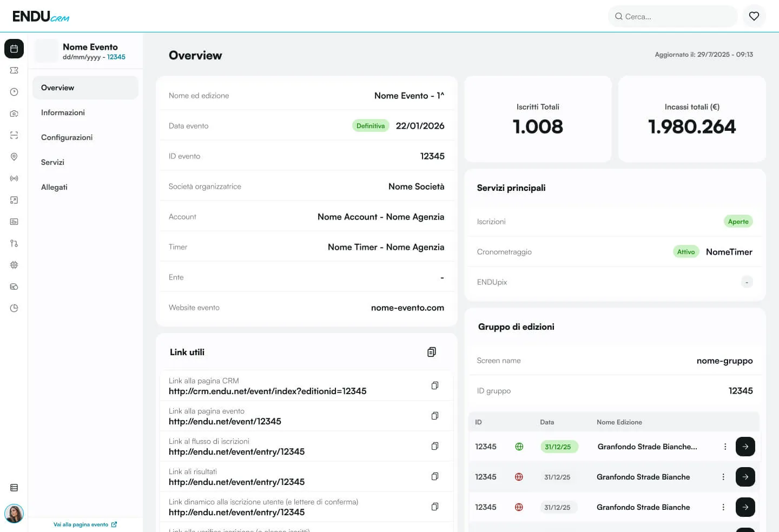Open the table list icon near sidebar bottom
779x532 pixels.
coord(14,488)
